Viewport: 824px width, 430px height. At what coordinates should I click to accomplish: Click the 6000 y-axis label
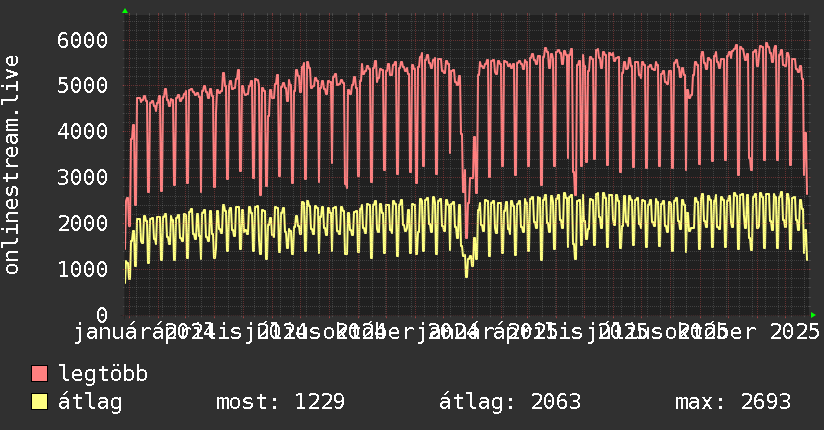[x=83, y=40]
